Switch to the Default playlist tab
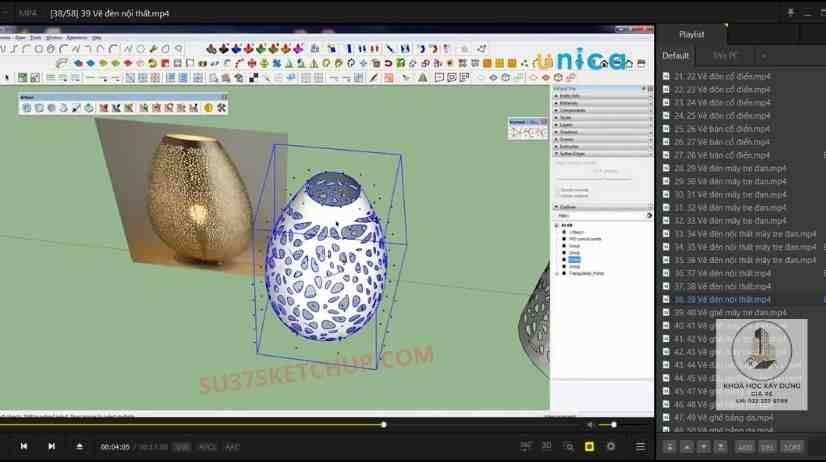The image size is (826, 462). [676, 56]
